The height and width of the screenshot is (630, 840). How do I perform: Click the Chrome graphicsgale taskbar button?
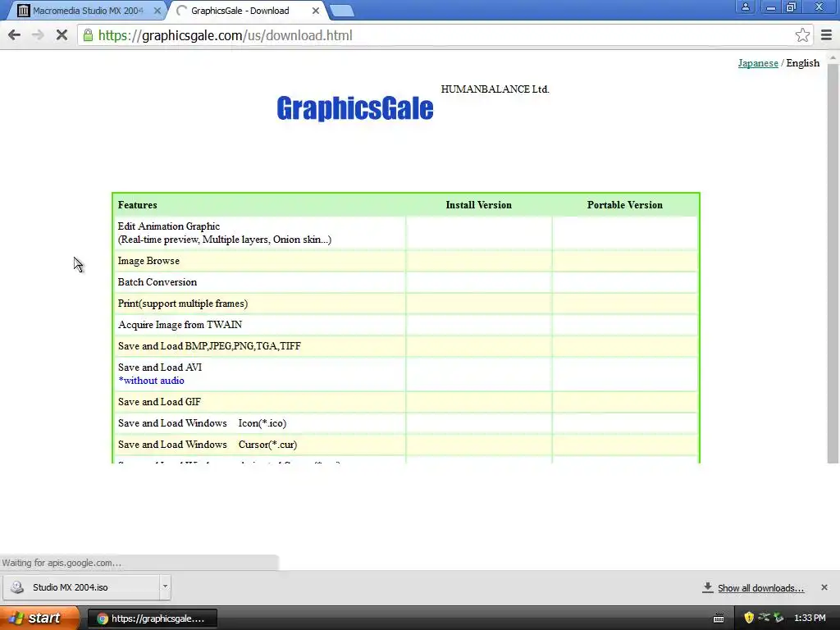[x=152, y=619]
